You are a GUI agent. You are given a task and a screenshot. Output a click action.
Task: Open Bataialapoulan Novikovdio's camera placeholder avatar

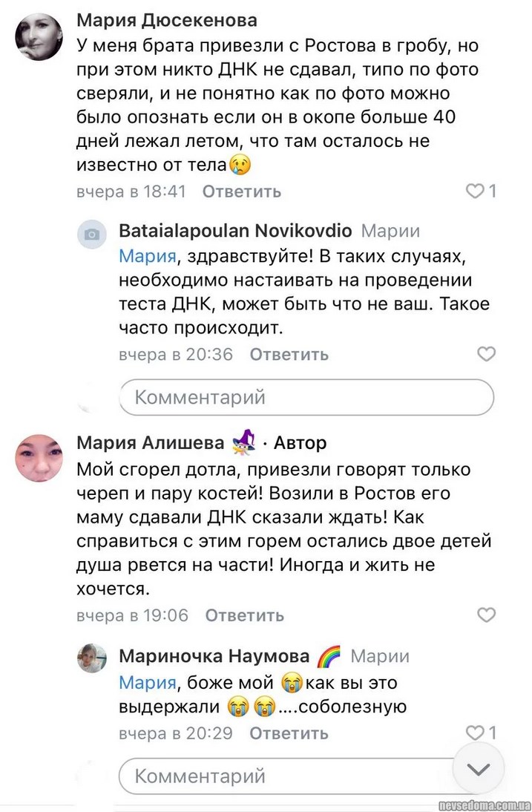coord(92,235)
